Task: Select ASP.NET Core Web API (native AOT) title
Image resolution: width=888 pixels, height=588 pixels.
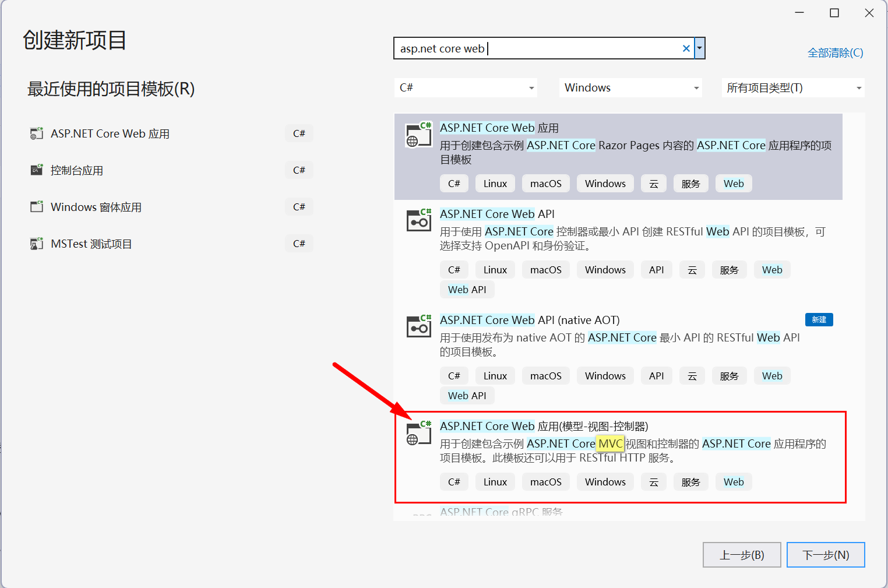Action: pos(530,320)
